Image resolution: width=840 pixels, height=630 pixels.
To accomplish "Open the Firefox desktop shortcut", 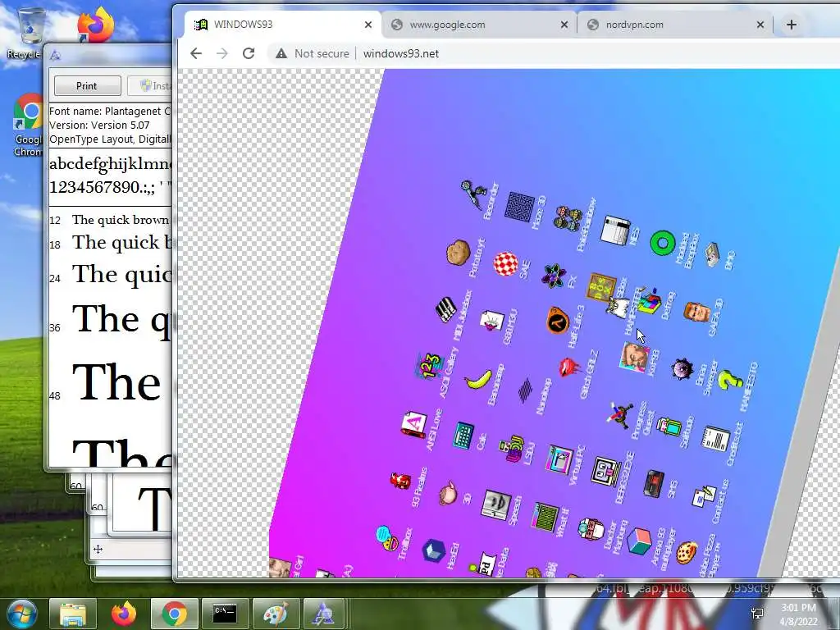I will point(95,25).
